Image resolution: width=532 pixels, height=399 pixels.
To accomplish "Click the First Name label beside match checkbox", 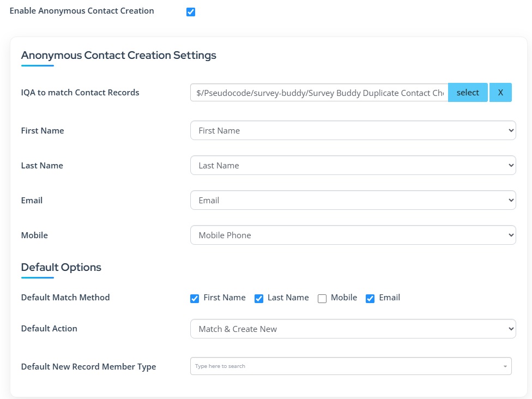I will click(225, 298).
